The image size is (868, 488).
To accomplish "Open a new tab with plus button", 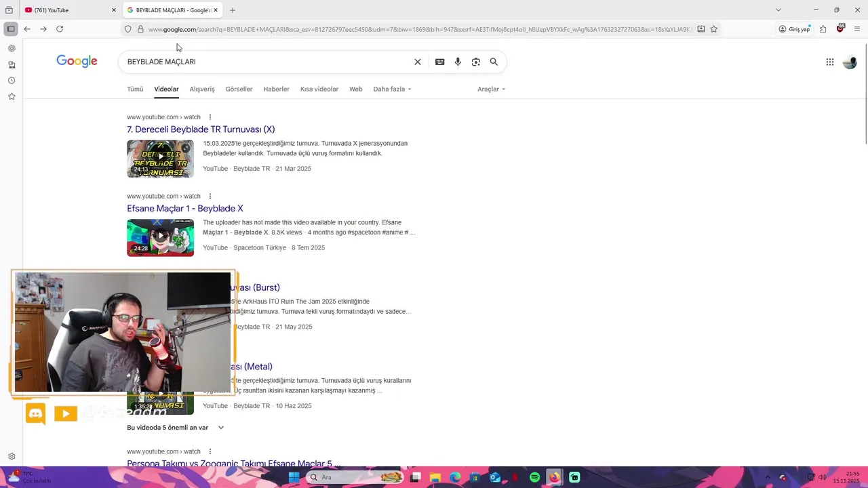I will [233, 10].
